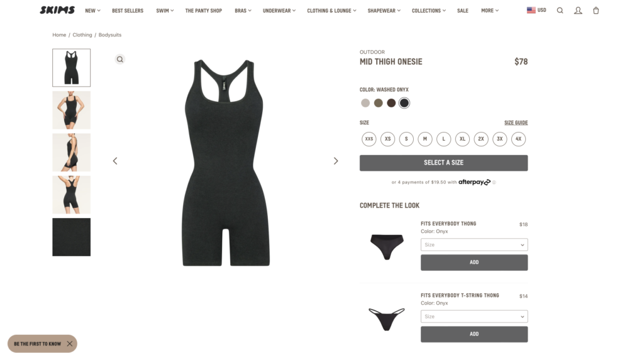Go to next product image arrow

point(336,161)
